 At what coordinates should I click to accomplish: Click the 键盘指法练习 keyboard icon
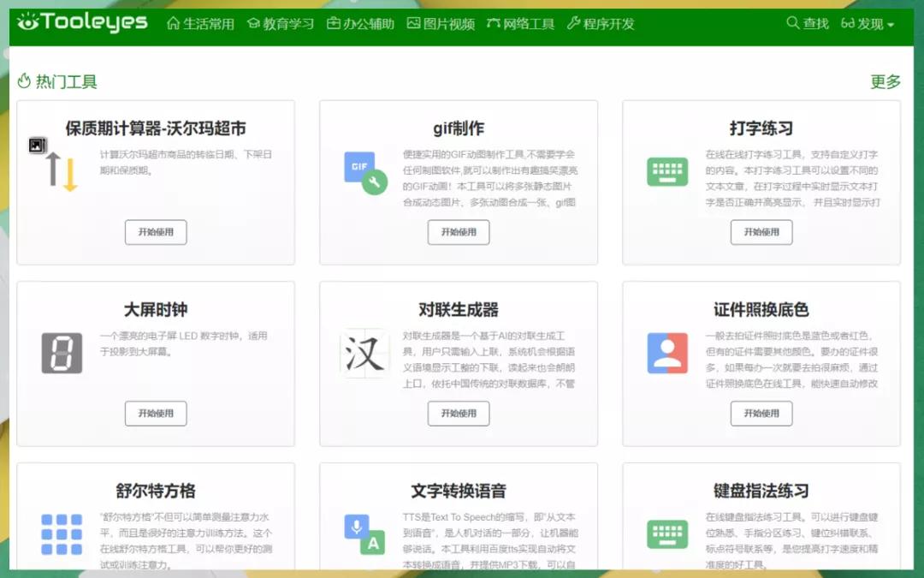click(x=666, y=533)
